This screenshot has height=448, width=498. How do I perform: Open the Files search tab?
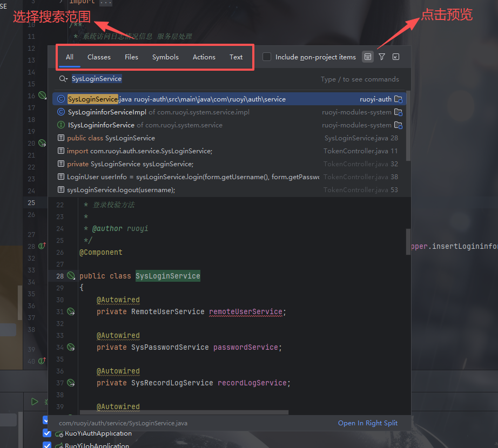point(131,57)
